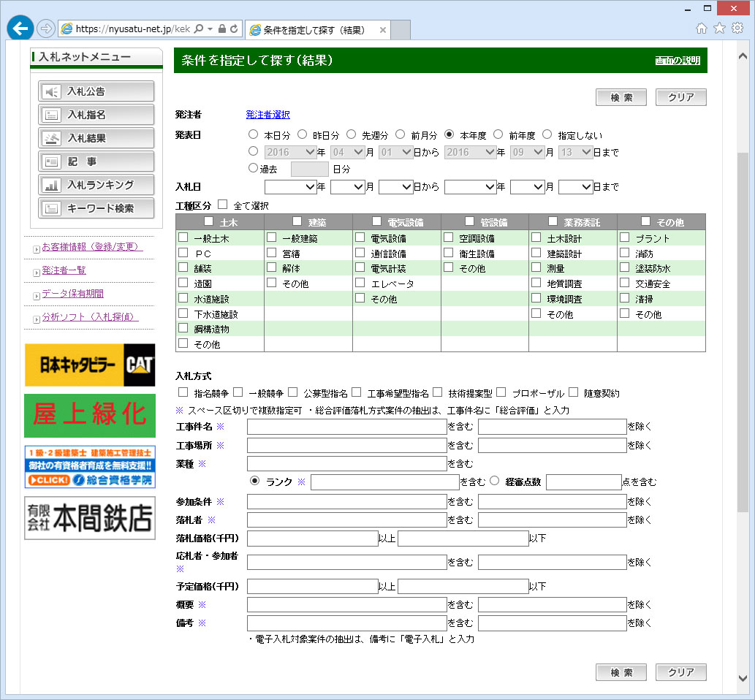Click the security lock icon in address bar
The width and height of the screenshot is (755, 700).
222,29
